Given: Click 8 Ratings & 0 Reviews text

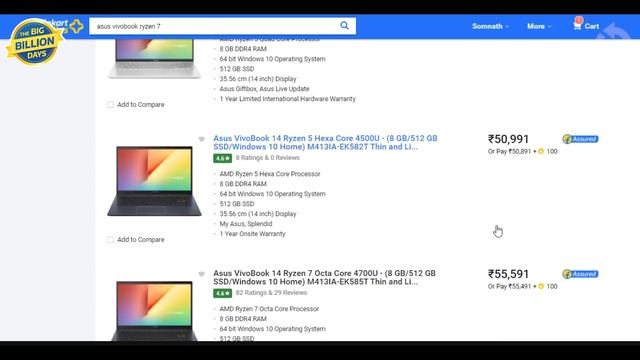Looking at the screenshot, I should click(268, 158).
